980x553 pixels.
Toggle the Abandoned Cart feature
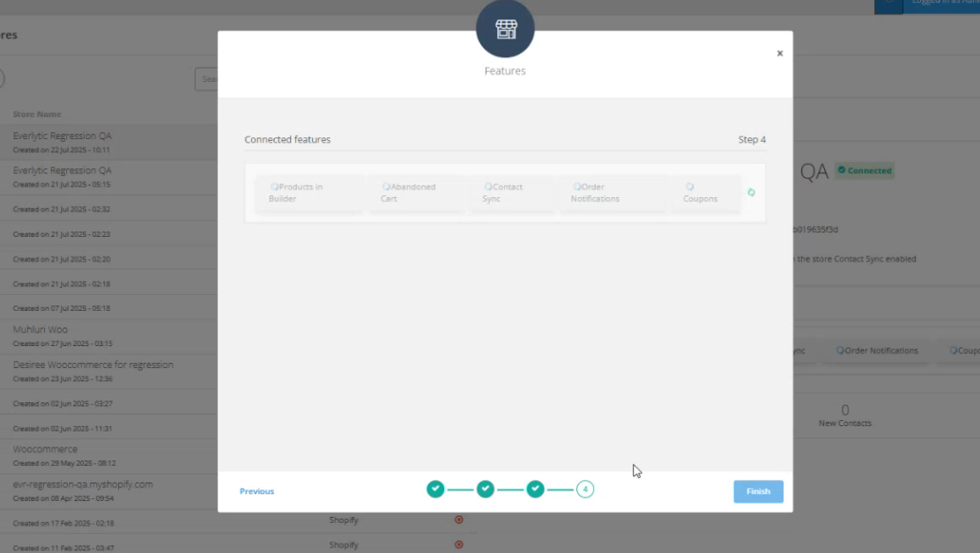pos(416,193)
